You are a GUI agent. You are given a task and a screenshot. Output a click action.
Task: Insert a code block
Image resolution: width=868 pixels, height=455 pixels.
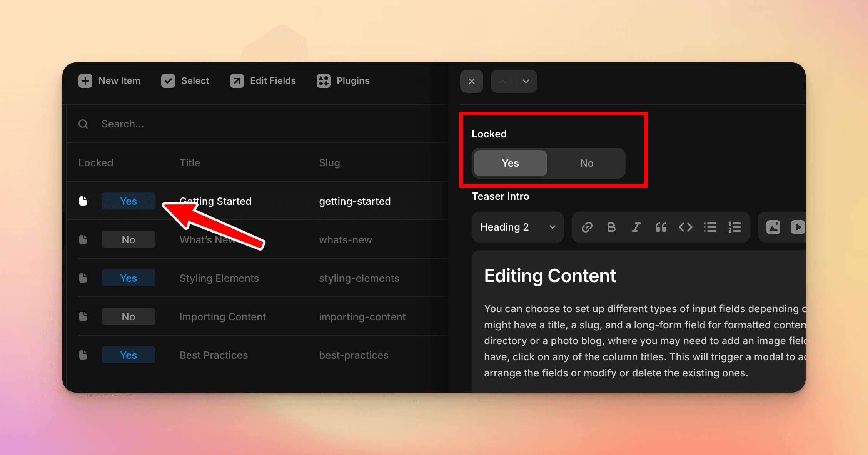click(685, 227)
